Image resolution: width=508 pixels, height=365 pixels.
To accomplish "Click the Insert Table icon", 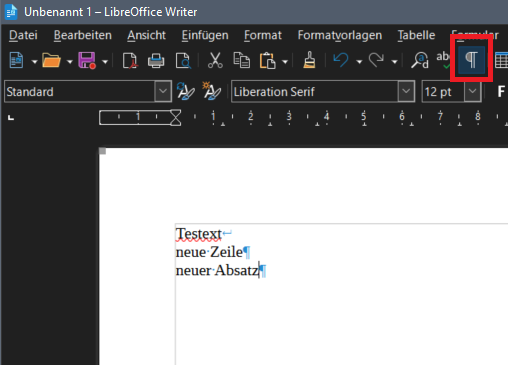I will 501,61.
